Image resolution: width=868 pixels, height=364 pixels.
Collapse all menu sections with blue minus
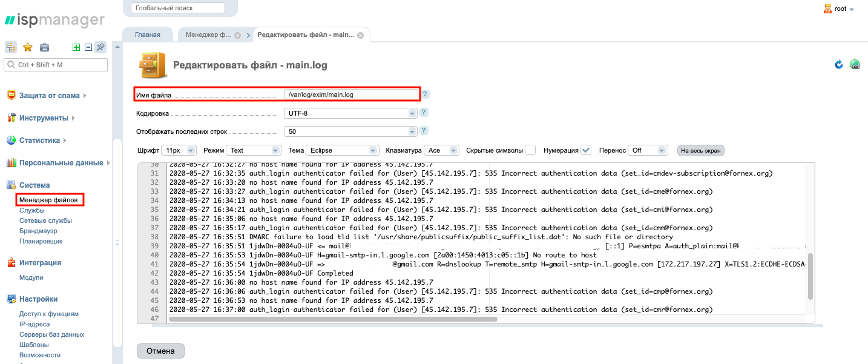[88, 47]
